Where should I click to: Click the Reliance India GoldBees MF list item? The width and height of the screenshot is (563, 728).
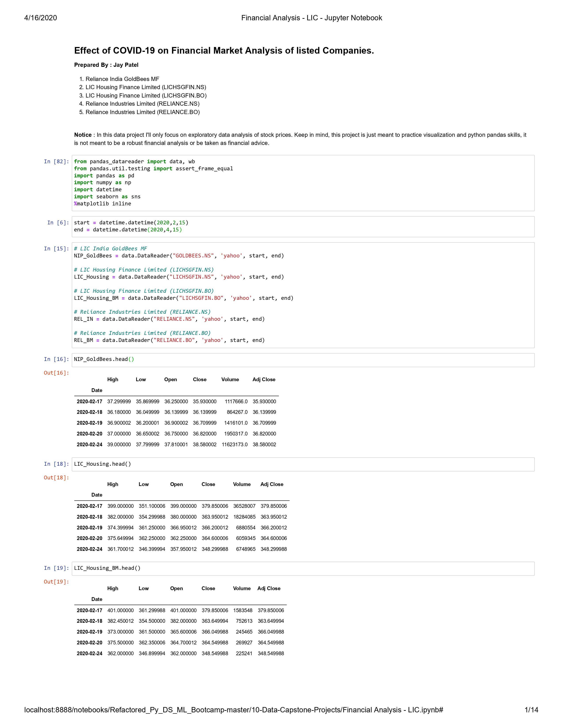(x=122, y=79)
